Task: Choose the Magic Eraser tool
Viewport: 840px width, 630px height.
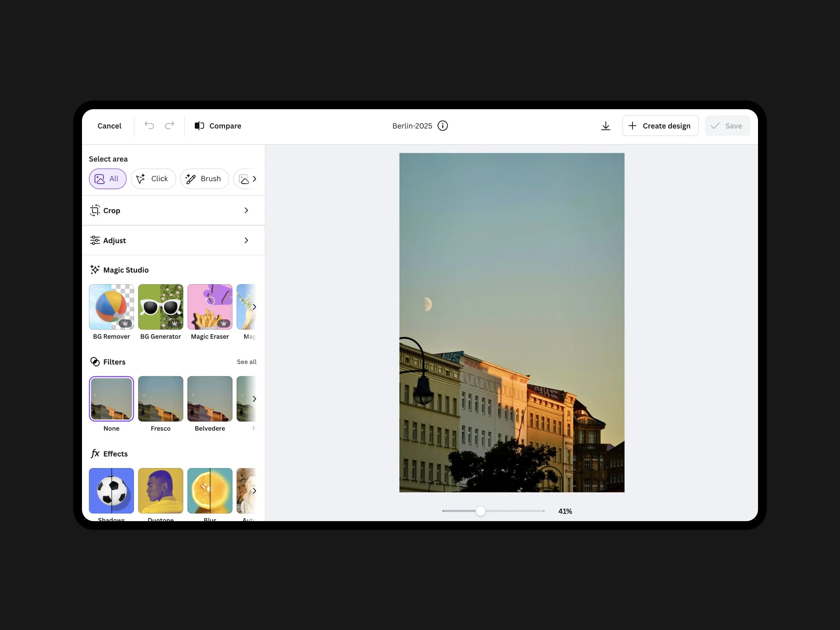Action: click(x=210, y=307)
